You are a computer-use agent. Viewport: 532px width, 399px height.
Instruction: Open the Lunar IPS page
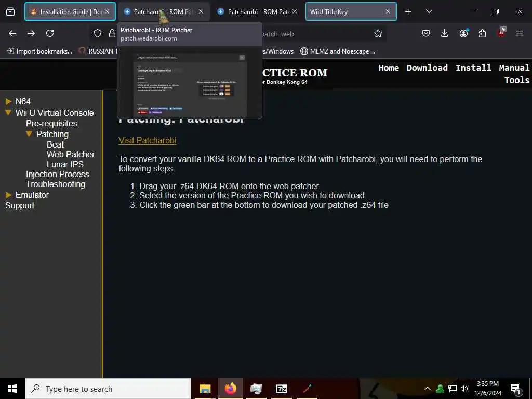[x=65, y=164]
